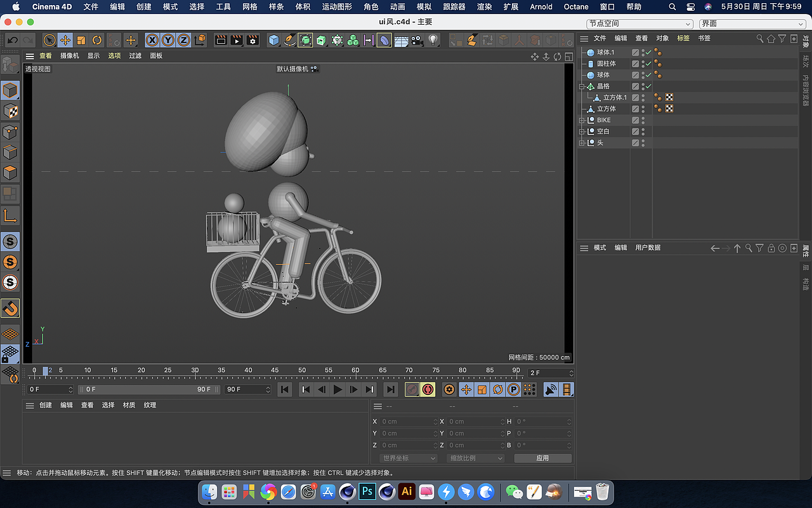This screenshot has width=812, height=508.
Task: Play the animation forward
Action: click(x=337, y=389)
